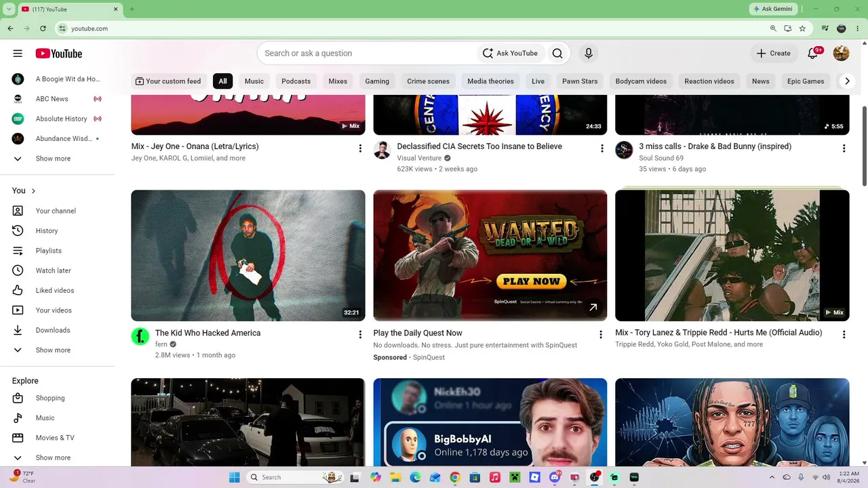868x488 pixels.
Task: Click the Create button
Action: coord(774,54)
